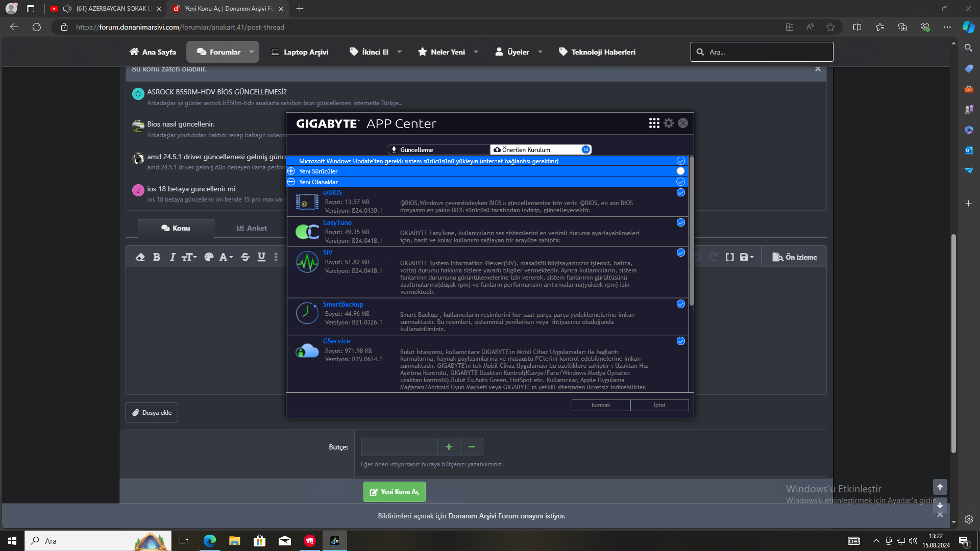This screenshot has height=551, width=980.
Task: Click the scroll-to-top arrow button
Action: tap(940, 487)
